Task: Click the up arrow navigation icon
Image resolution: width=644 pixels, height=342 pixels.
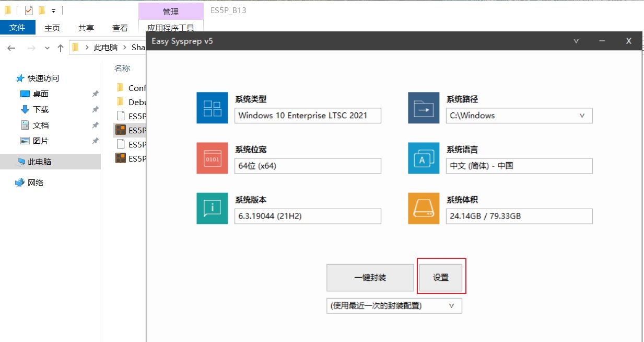Action: pos(61,48)
